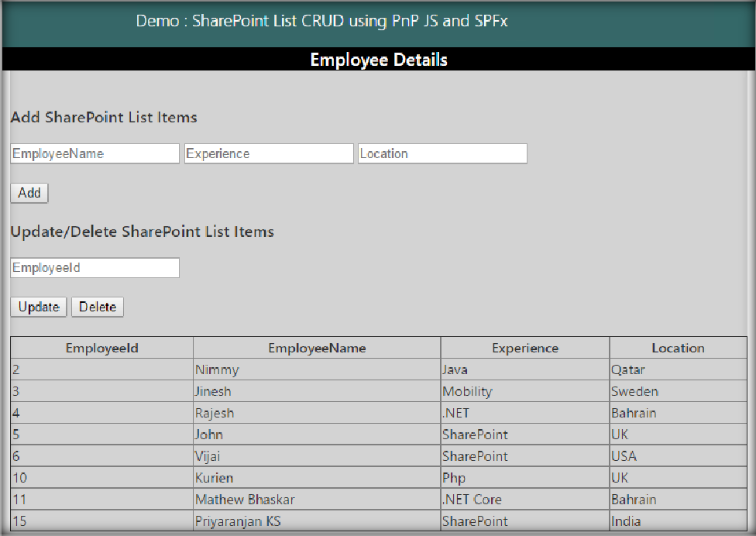
Task: Select the Mobility experience cell
Action: click(525, 391)
